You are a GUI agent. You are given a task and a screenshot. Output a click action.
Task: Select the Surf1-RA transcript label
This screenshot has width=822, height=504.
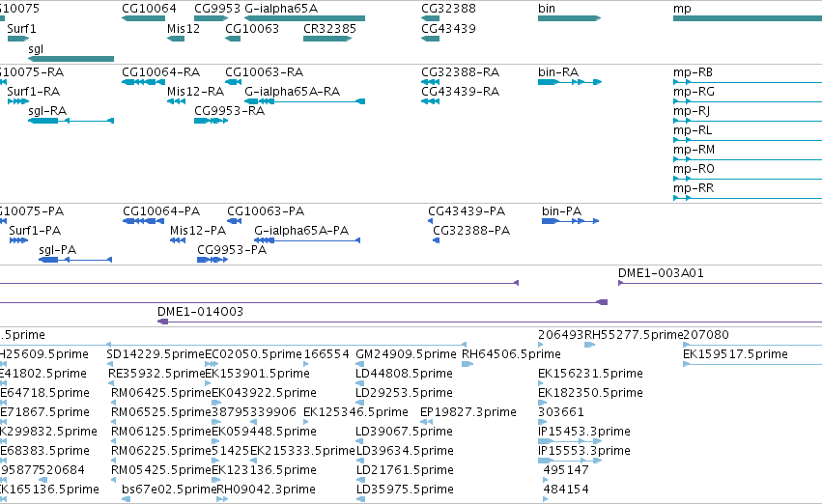[x=34, y=91]
